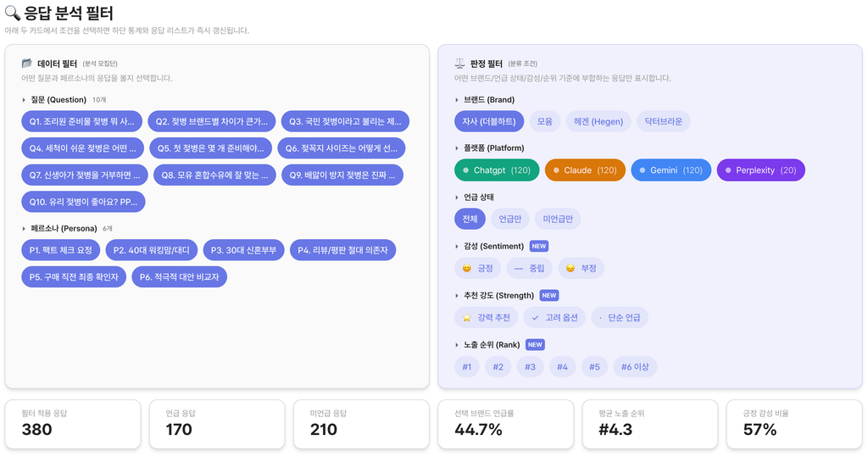Click the magnifier icon beside 응답 분석 필터
This screenshot has width=868, height=457.
12,13
